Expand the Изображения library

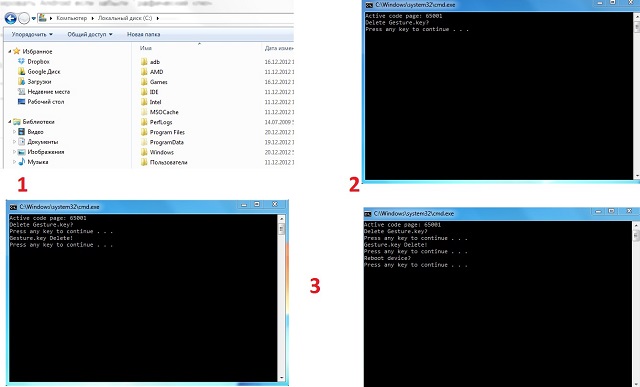pos(14,152)
